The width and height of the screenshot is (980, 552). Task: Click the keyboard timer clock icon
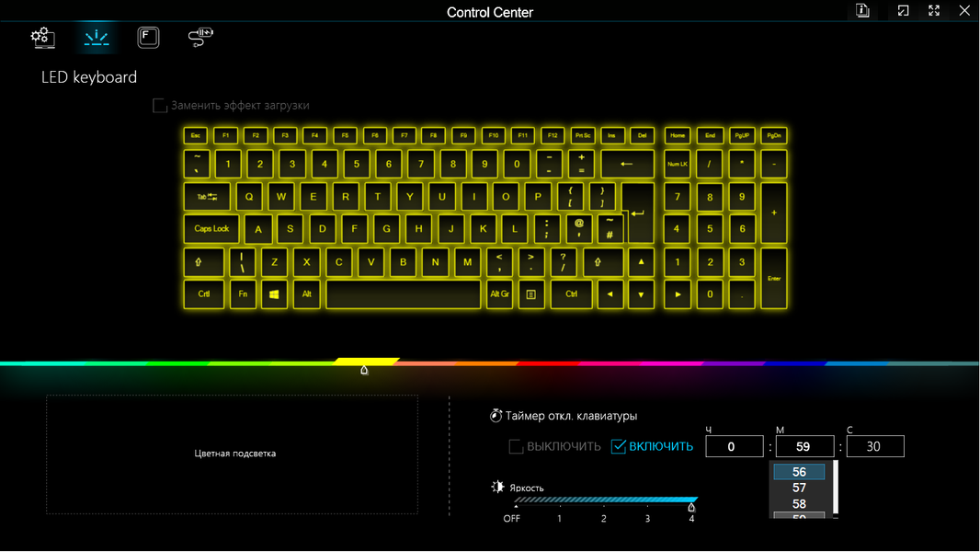tap(496, 416)
